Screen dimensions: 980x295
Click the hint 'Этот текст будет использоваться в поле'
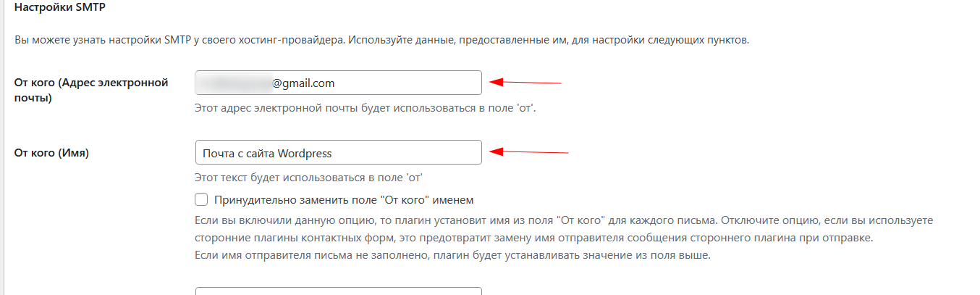tap(308, 177)
